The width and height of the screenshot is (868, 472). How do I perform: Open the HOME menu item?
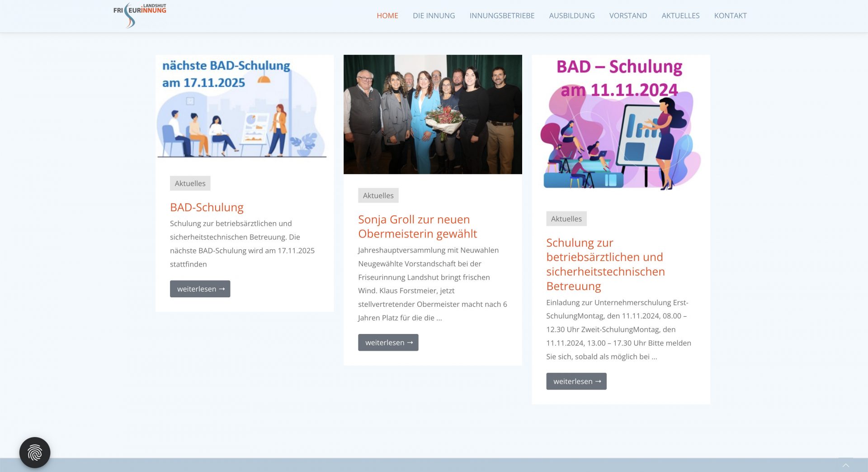coord(387,16)
